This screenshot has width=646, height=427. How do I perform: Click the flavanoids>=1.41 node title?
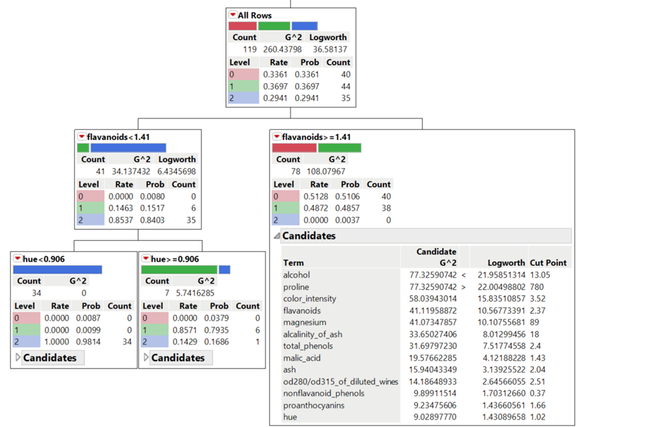[x=316, y=137]
